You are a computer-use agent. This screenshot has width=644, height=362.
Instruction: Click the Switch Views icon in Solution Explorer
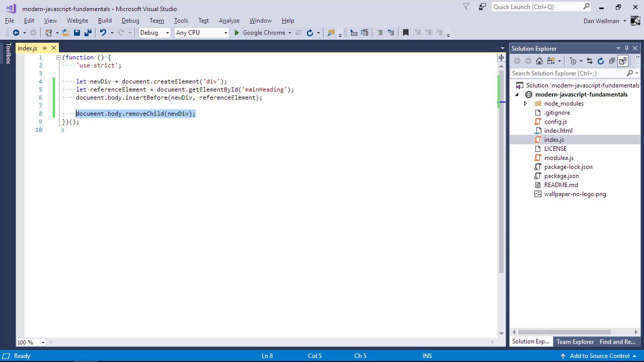(550, 61)
